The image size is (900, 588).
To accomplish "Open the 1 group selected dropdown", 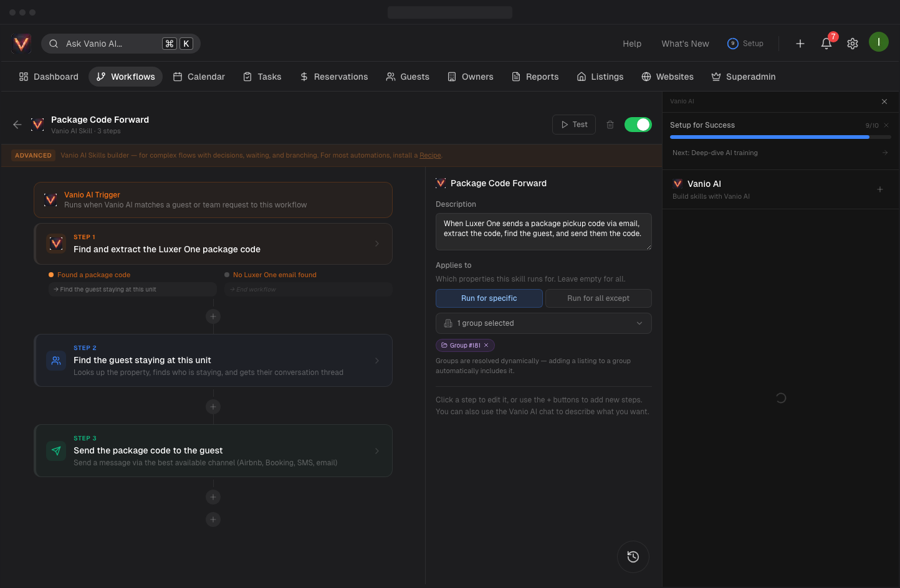I will click(543, 323).
